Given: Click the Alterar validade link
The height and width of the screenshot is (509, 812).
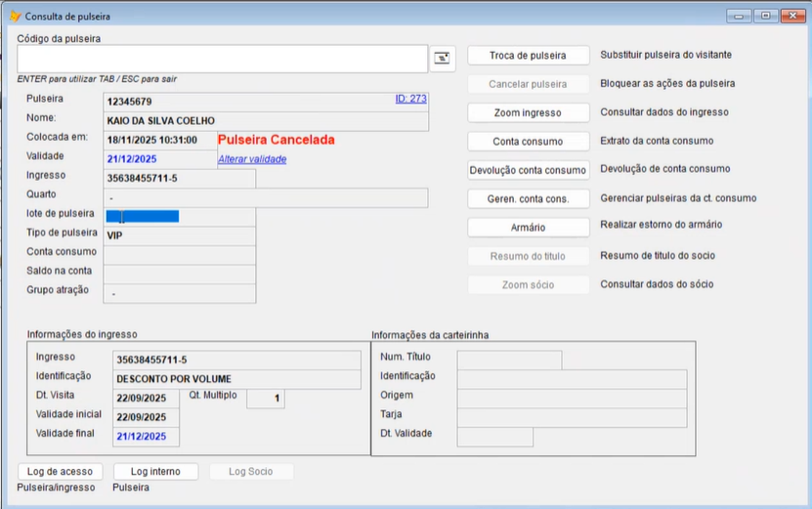Looking at the screenshot, I should 252,158.
